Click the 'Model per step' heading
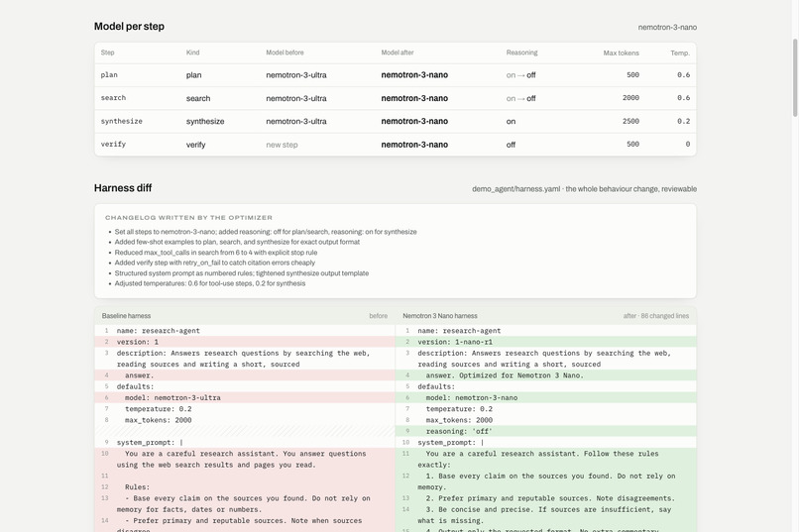799x532 pixels. pyautogui.click(x=129, y=27)
